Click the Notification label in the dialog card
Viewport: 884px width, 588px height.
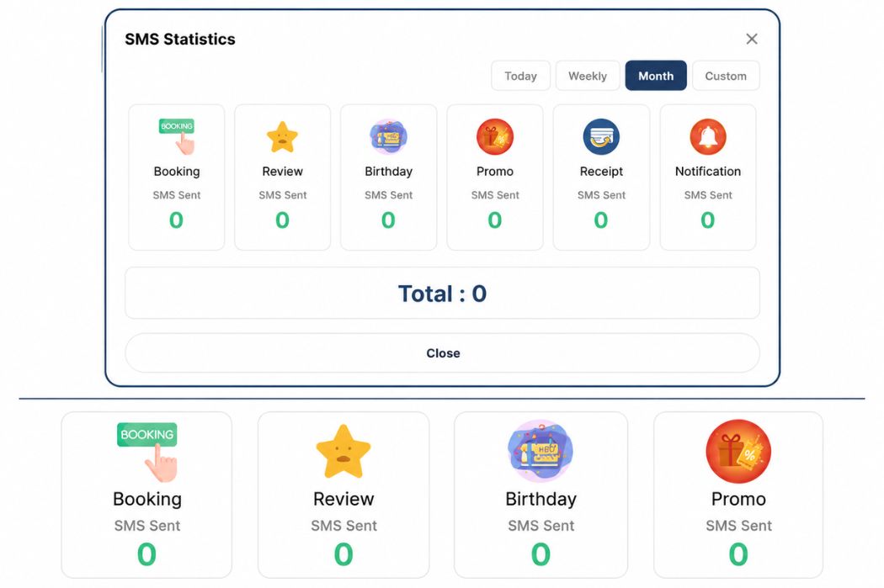(x=708, y=172)
